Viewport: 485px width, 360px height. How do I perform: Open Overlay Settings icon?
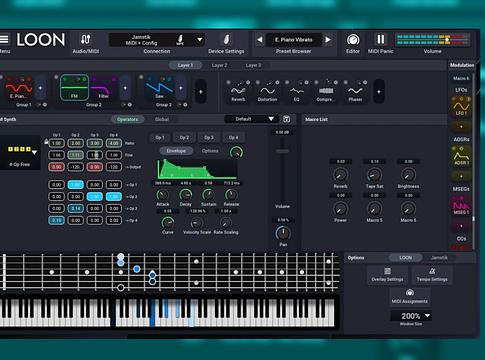[387, 275]
